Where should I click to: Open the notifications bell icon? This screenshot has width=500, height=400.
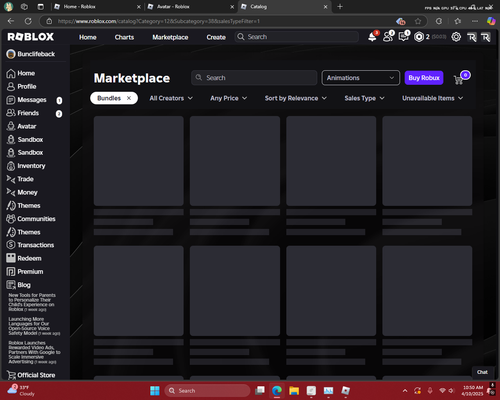click(x=373, y=37)
